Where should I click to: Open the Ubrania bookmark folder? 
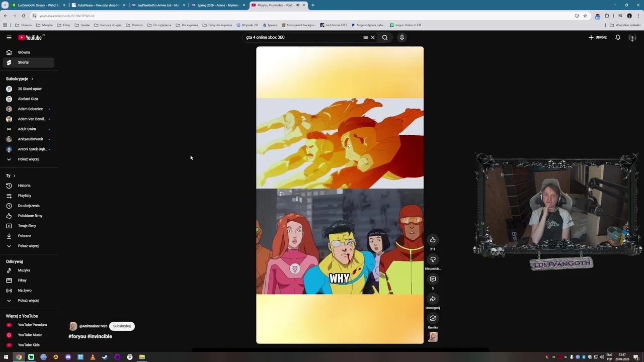pos(23,25)
